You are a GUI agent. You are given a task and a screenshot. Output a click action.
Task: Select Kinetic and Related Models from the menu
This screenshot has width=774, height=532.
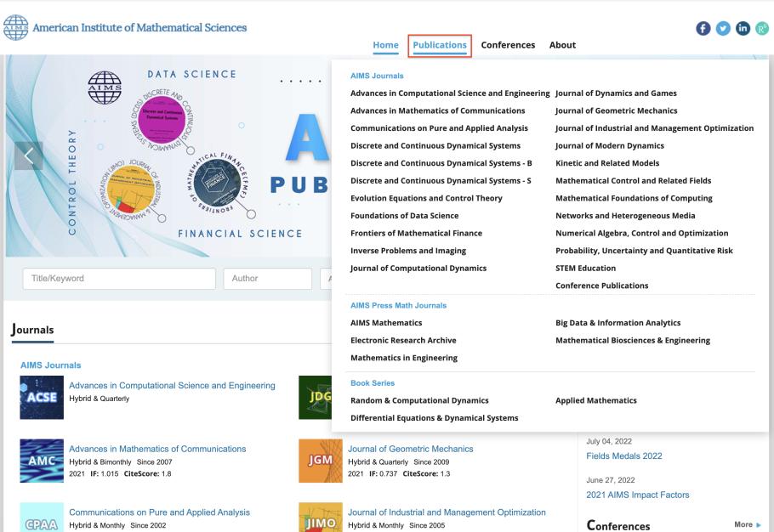pyautogui.click(x=607, y=163)
